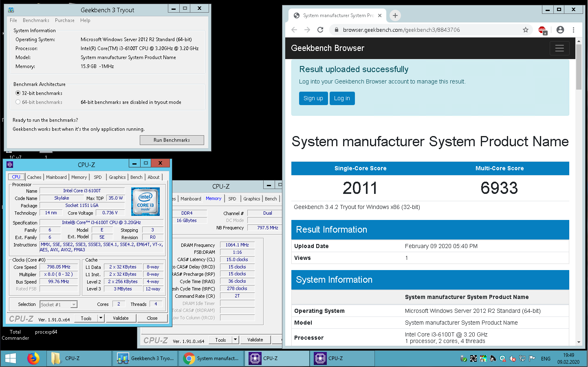Click Validate in the Memory CPU-Z window

255,340
